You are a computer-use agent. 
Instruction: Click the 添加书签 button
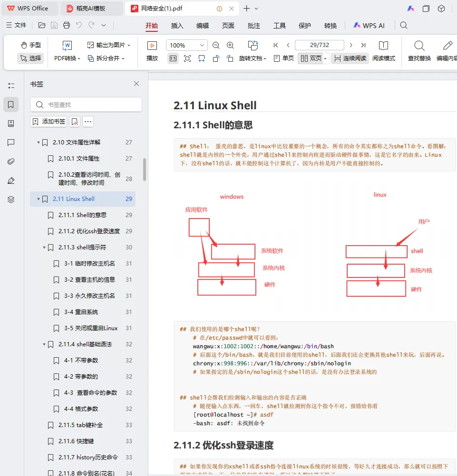coord(49,122)
